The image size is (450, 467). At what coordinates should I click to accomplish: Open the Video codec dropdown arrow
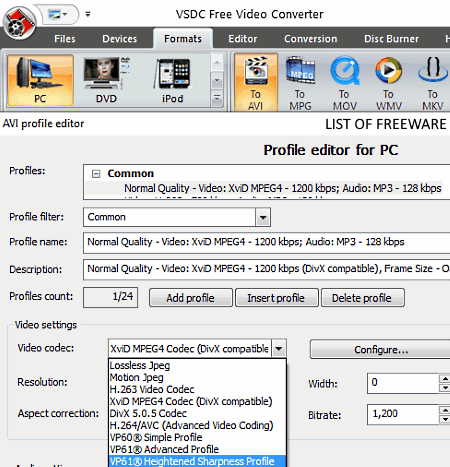pyautogui.click(x=279, y=349)
